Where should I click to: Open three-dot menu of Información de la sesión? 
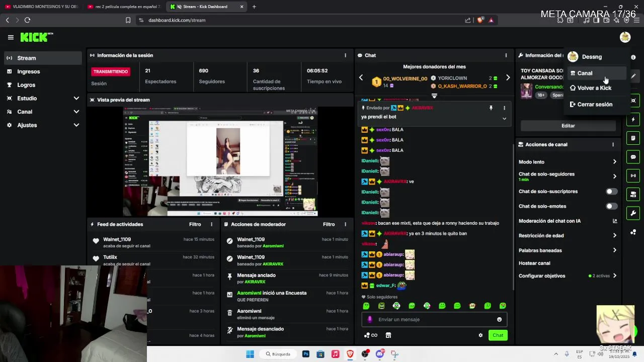click(345, 55)
